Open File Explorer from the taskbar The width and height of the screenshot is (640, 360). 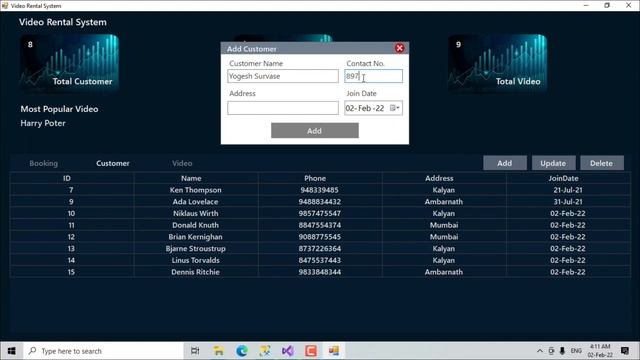click(218, 351)
